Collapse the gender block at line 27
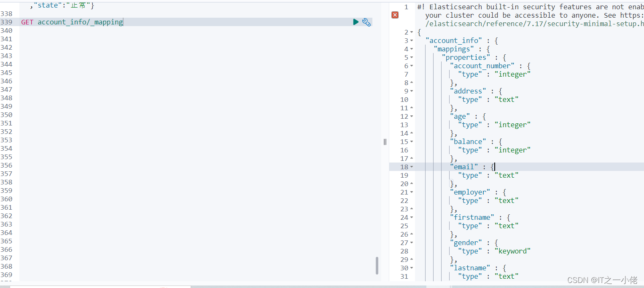The image size is (644, 288). coord(411,243)
